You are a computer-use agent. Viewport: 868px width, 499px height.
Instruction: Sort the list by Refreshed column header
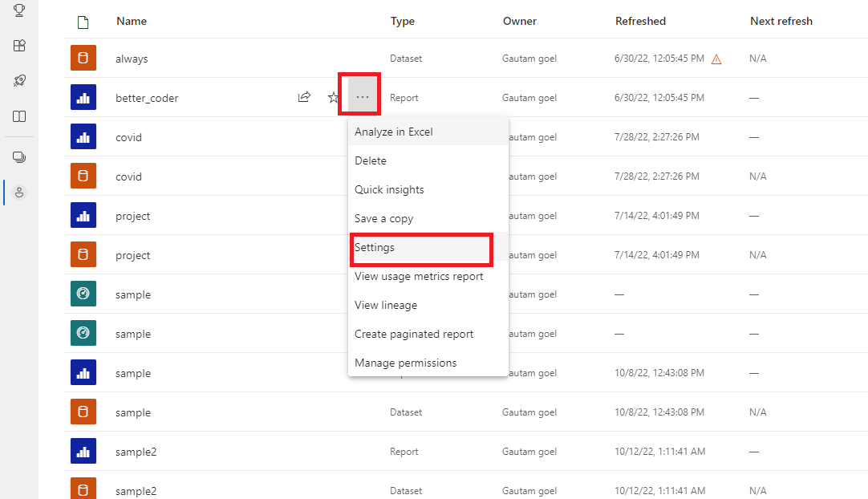(x=640, y=21)
